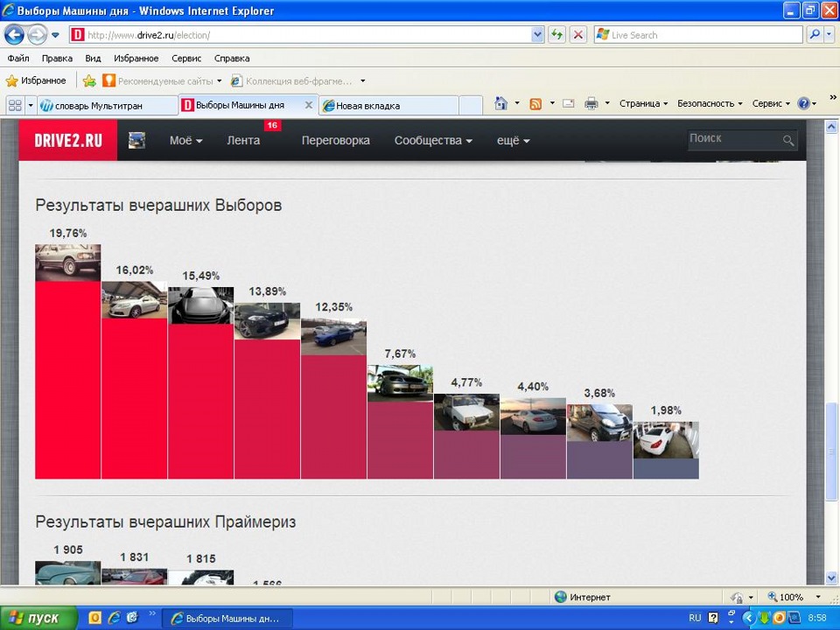Click the Help question mark icon
Viewport: 840px width, 630px height.
(803, 103)
